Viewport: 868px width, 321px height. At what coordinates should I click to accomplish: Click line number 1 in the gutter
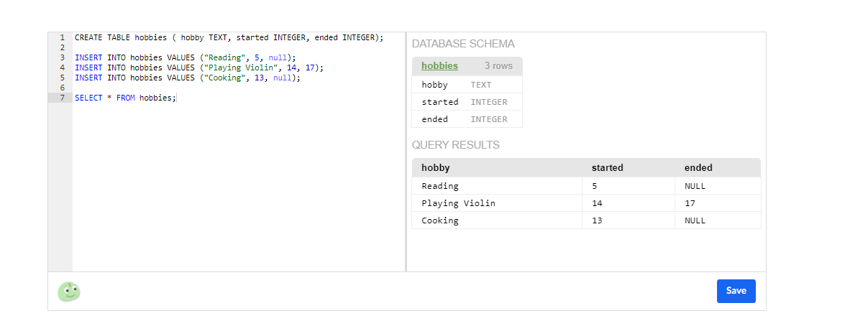[x=62, y=37]
